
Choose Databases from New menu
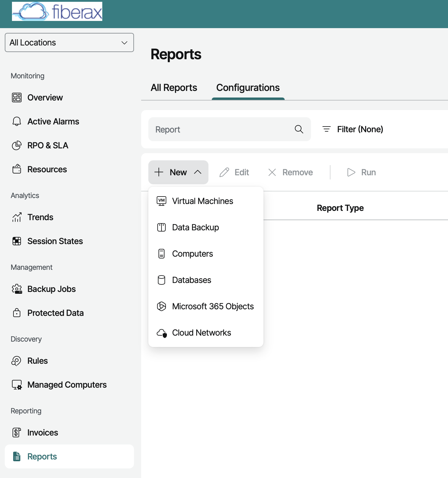[x=206, y=280]
